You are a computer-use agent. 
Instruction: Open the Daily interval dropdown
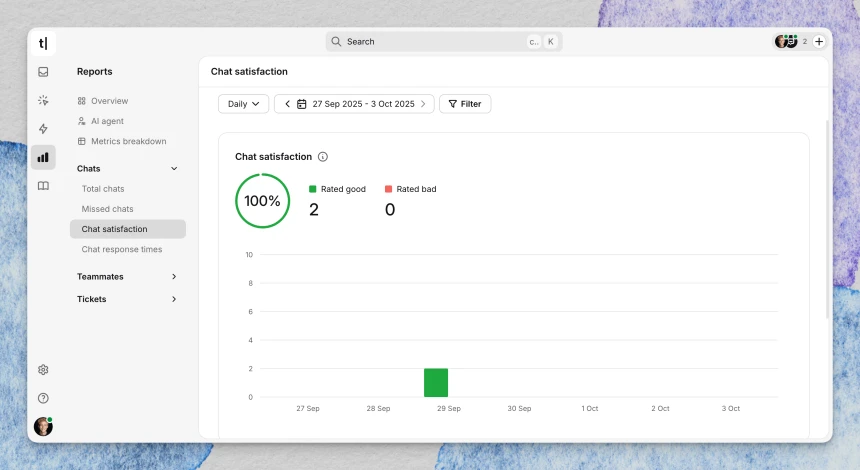coord(244,104)
